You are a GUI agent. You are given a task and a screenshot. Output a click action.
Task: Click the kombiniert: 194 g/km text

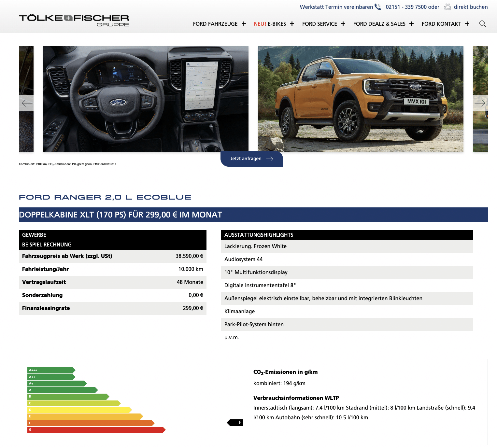(279, 383)
